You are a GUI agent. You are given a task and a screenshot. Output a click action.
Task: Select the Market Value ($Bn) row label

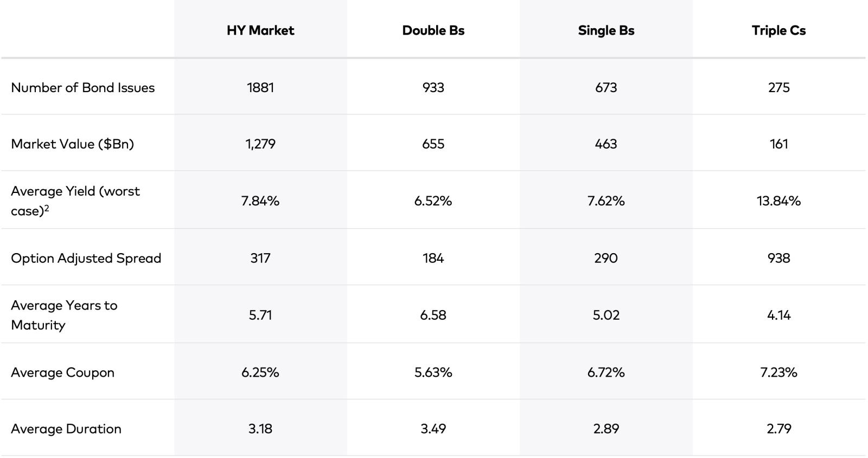[72, 144]
